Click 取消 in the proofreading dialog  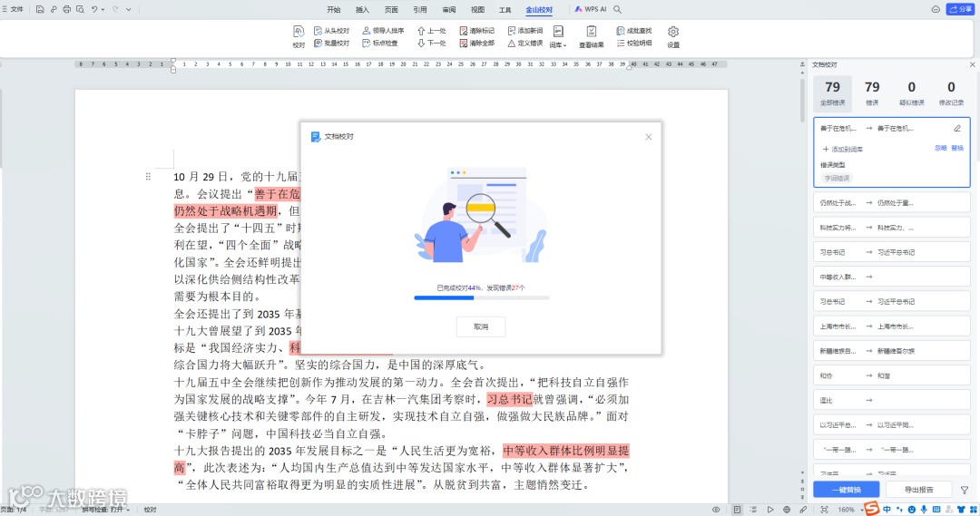coord(481,326)
